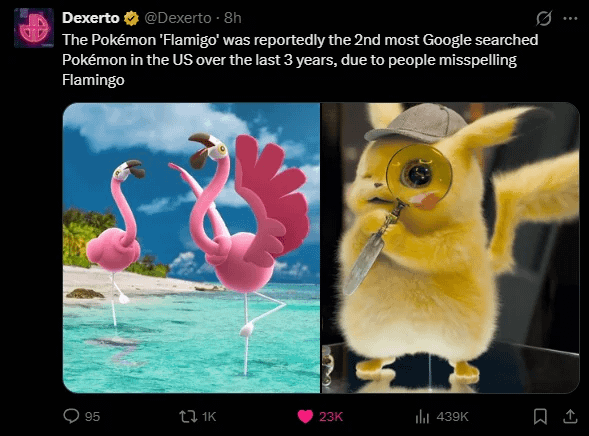Toggle the pink heart like icon
The height and width of the screenshot is (436, 589).
(305, 416)
